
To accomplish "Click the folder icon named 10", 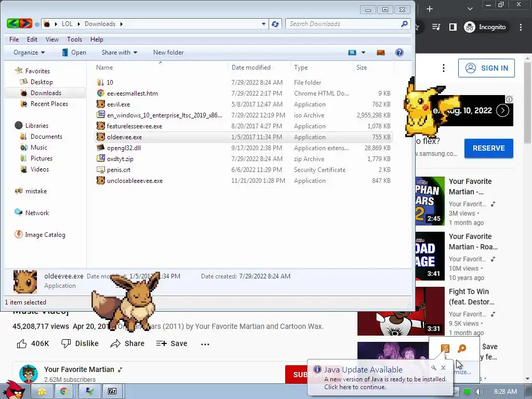I will [101, 82].
